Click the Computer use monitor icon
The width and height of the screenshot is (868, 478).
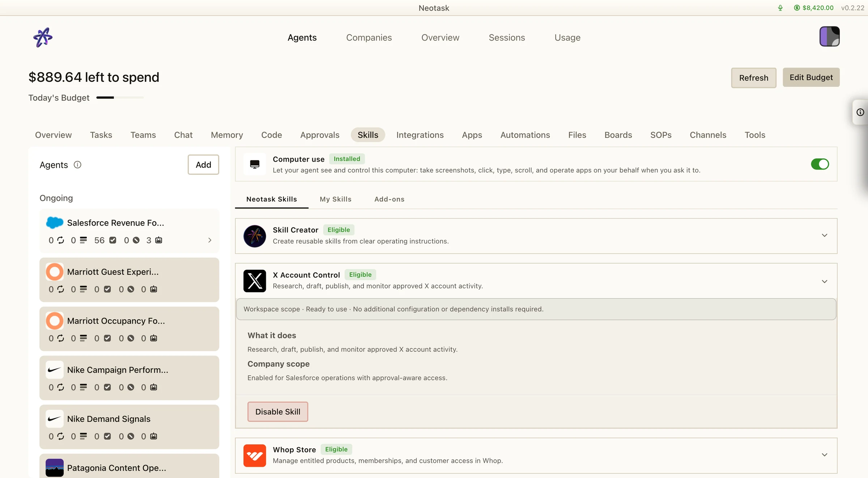pyautogui.click(x=255, y=164)
